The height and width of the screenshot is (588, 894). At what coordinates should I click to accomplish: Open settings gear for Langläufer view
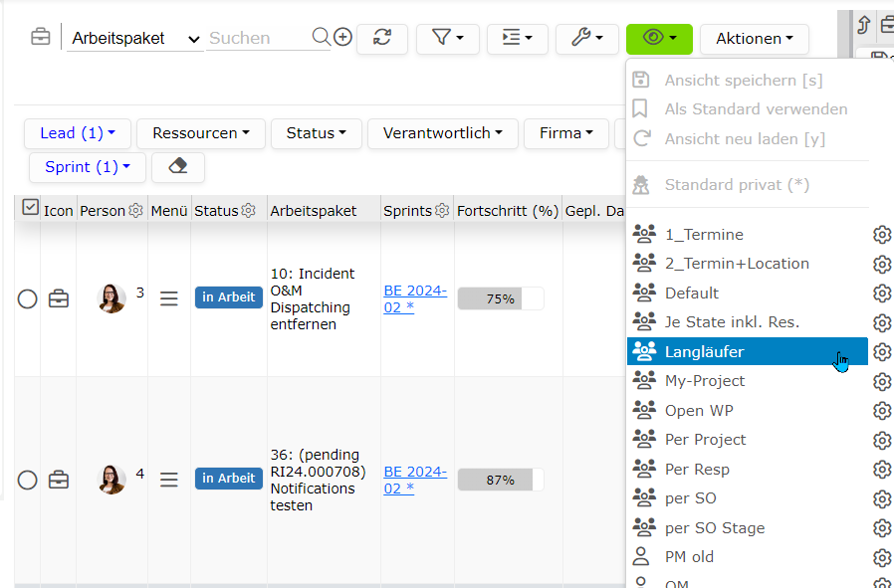point(882,351)
